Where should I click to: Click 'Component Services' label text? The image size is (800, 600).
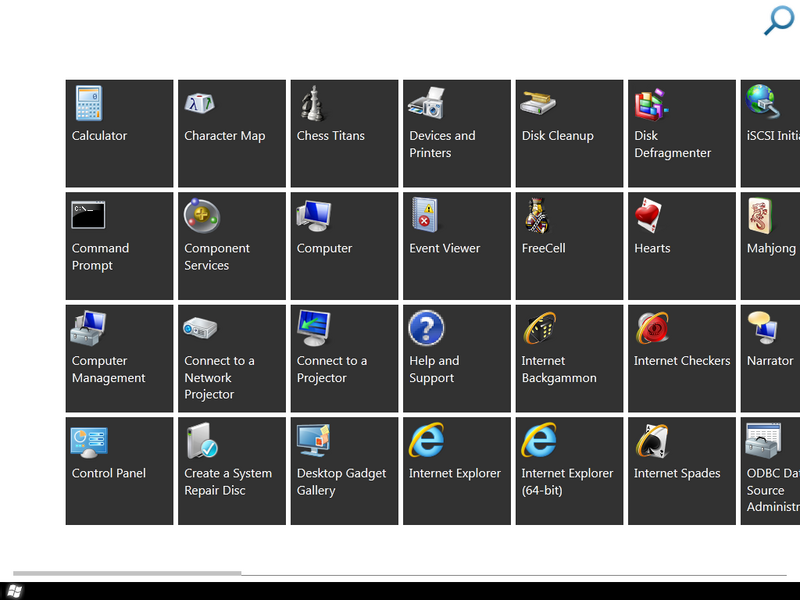[x=217, y=257]
